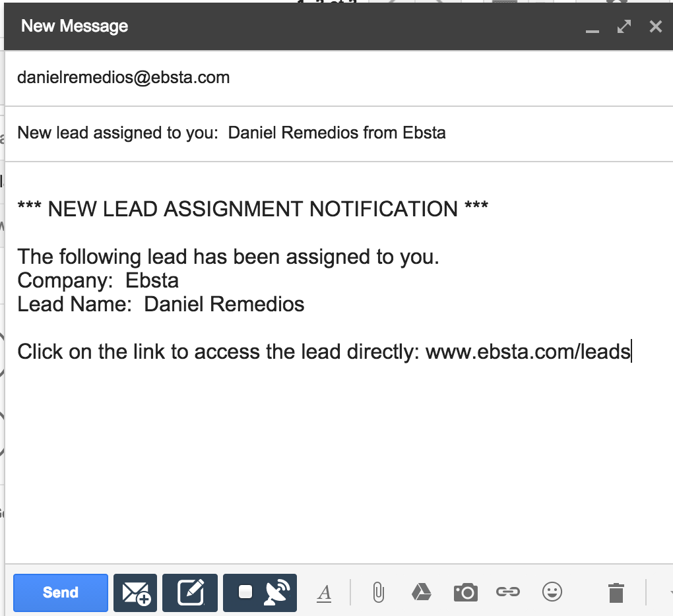Insert a link with chain icon
This screenshot has height=616, width=673.
[x=508, y=592]
